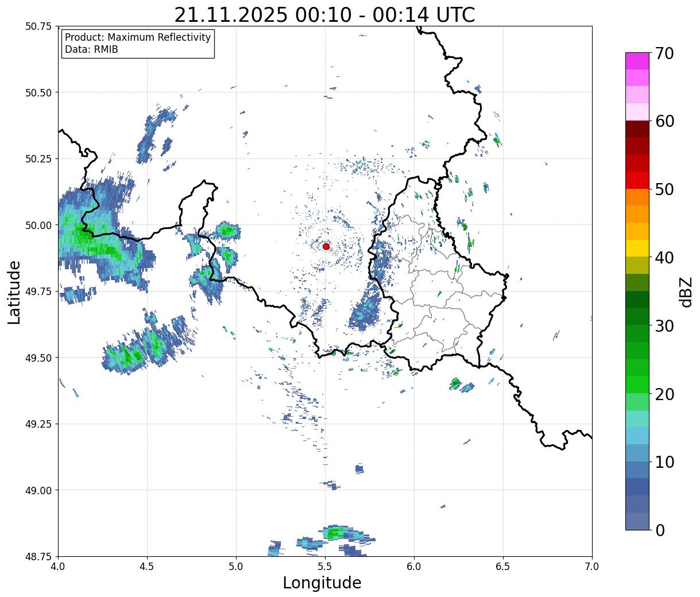This screenshot has width=700, height=597.
Task: Click the colorbar tick label "60"
Action: pos(664,121)
